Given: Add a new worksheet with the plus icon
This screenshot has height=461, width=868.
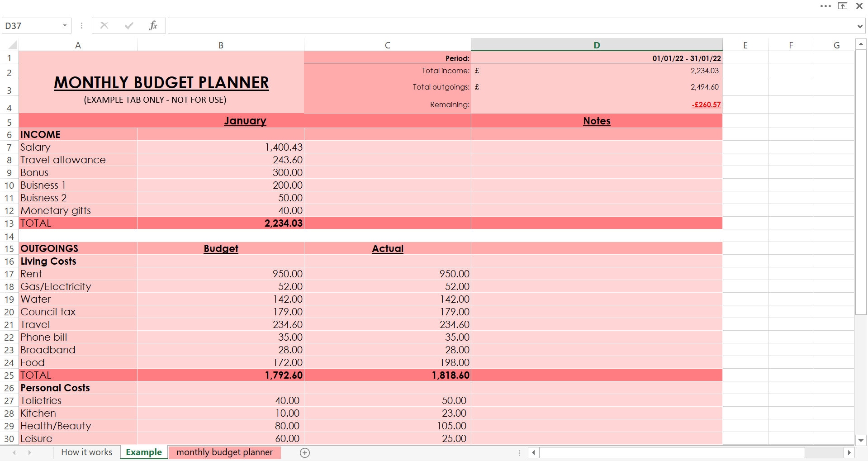Looking at the screenshot, I should tap(304, 452).
